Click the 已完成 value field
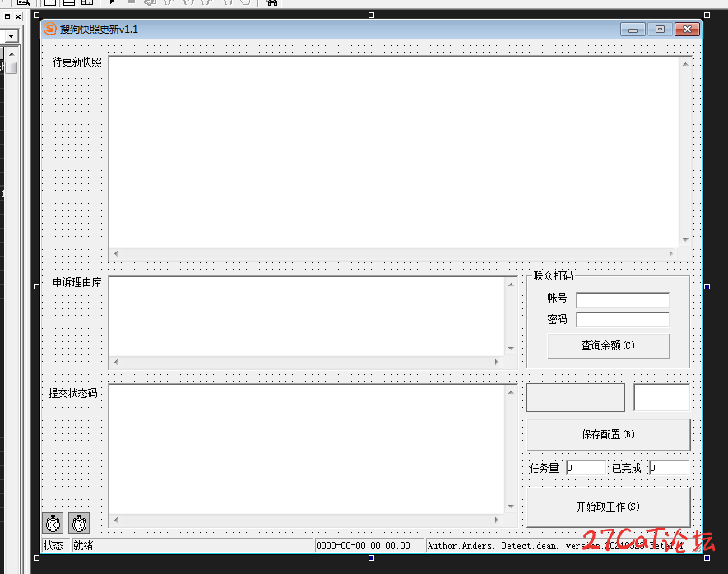 (669, 468)
